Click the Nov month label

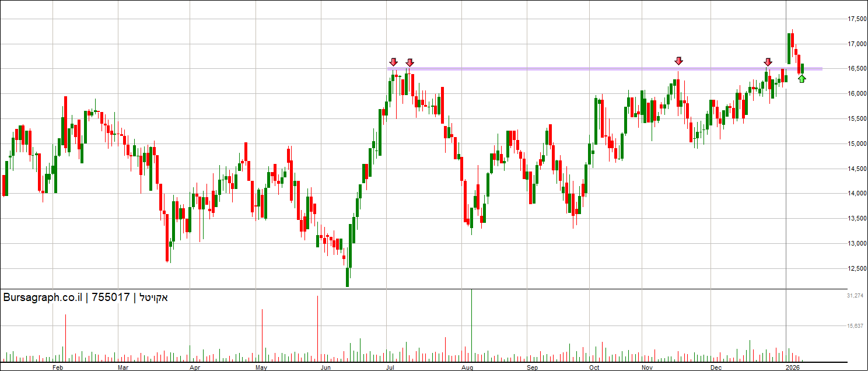647,367
